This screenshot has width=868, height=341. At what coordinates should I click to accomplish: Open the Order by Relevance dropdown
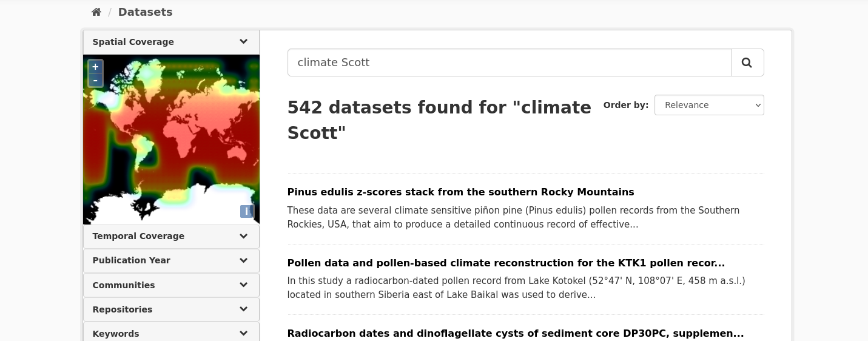coord(708,105)
